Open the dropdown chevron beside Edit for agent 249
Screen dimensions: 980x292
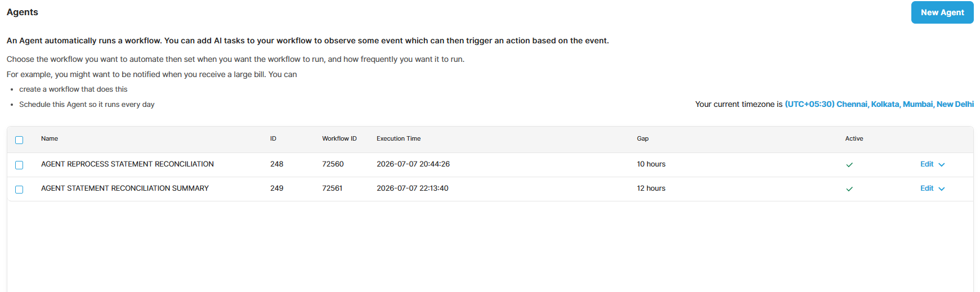[x=942, y=189]
